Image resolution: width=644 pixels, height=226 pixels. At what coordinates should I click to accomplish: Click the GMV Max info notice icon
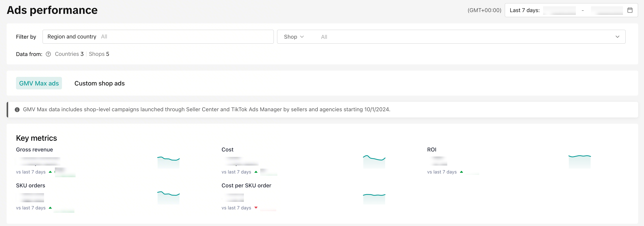(17, 109)
